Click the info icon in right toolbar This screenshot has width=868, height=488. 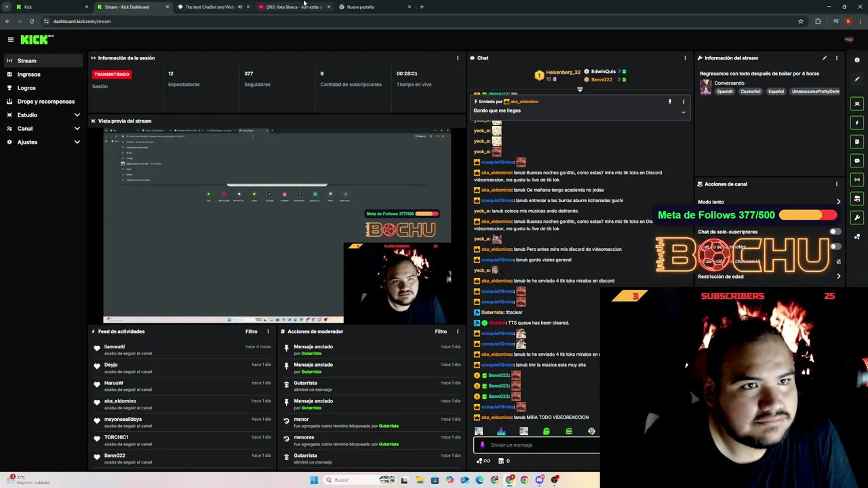click(857, 60)
